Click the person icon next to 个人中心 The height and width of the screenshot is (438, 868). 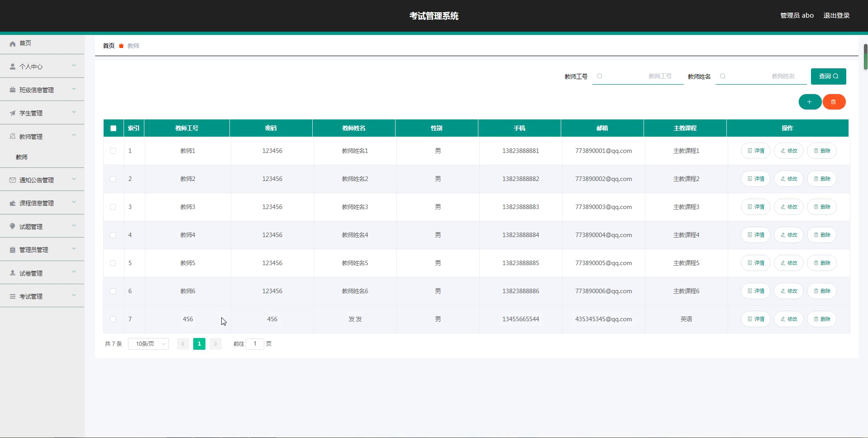click(13, 67)
